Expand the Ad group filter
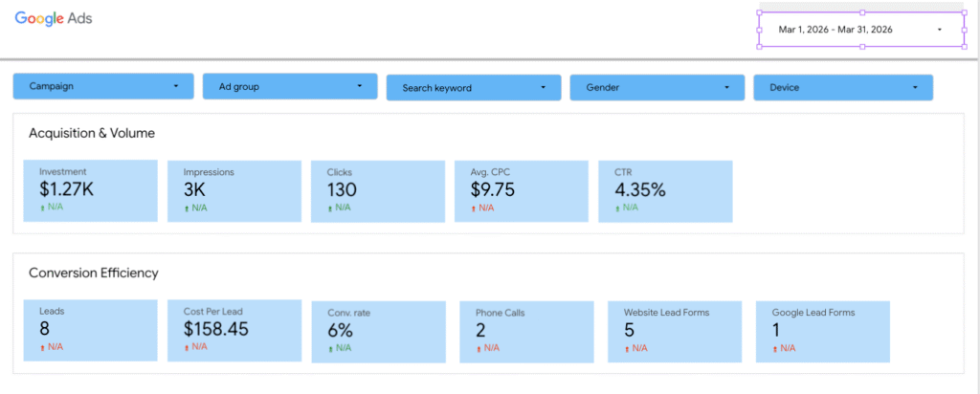The width and height of the screenshot is (980, 394). coord(290,86)
